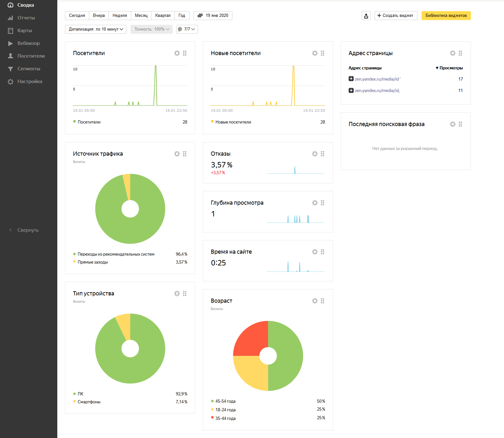Open settings gear of Посетители widget
504x438 pixels.
177,53
